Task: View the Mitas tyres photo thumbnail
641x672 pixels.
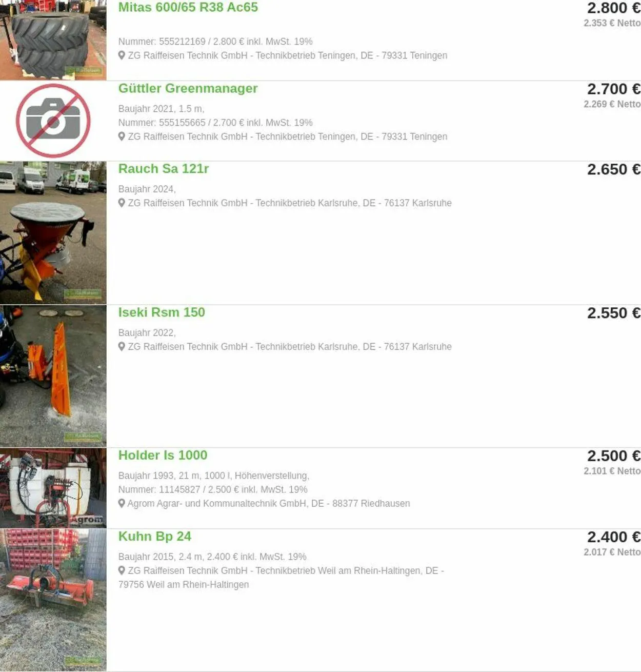Action: [x=53, y=40]
